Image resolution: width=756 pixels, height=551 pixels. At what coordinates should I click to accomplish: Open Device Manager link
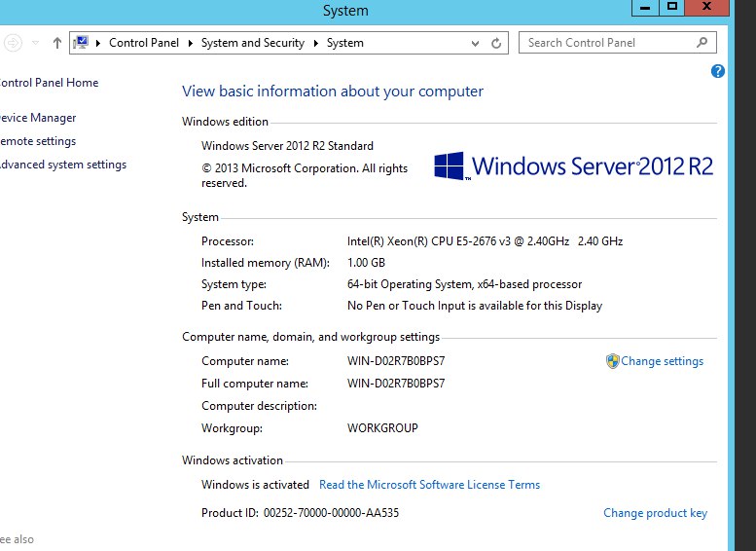pyautogui.click(x=38, y=118)
